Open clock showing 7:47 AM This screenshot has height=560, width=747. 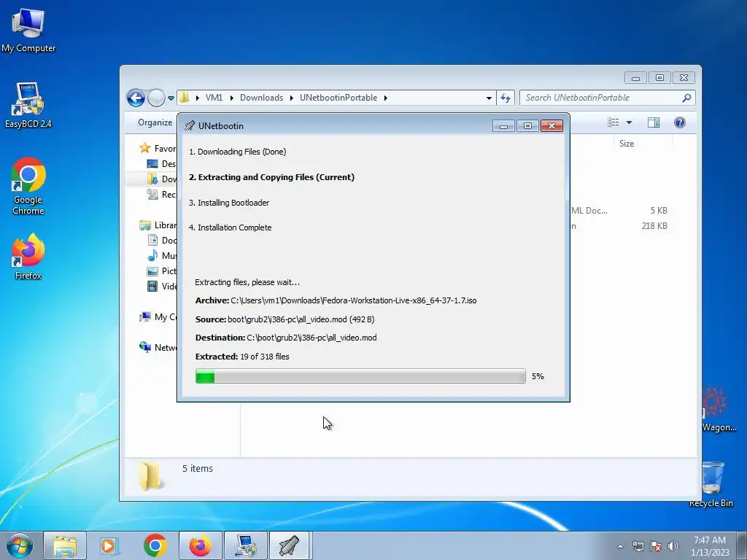710,545
